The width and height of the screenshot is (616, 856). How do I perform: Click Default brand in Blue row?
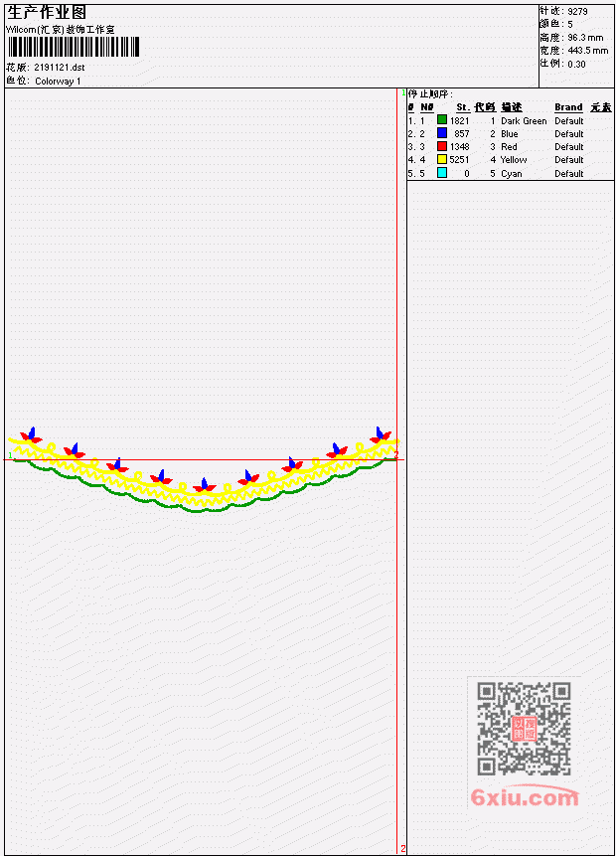click(569, 134)
